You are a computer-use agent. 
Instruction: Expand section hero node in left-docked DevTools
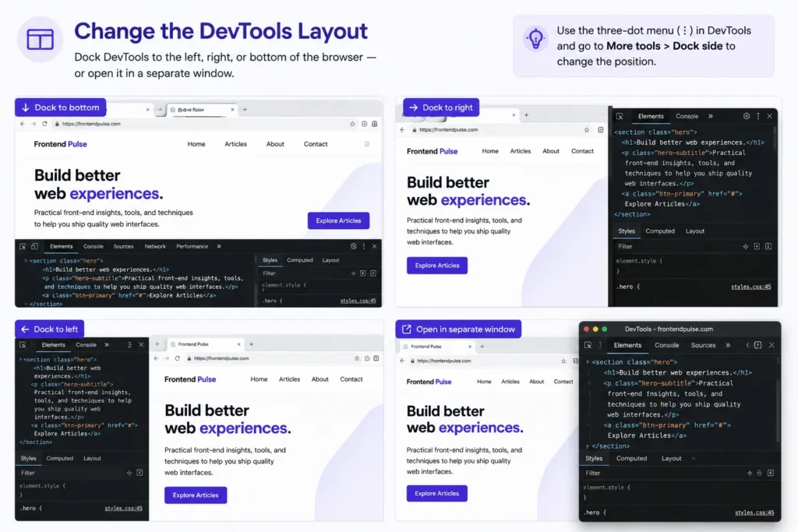tap(21, 359)
